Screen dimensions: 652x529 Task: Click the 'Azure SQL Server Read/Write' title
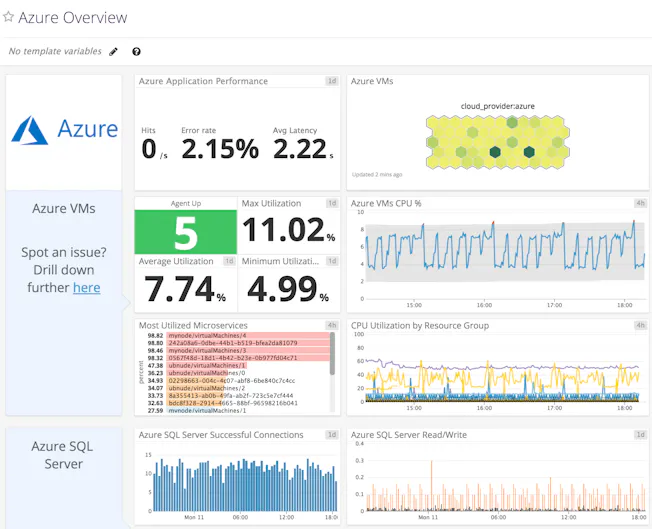tap(408, 435)
